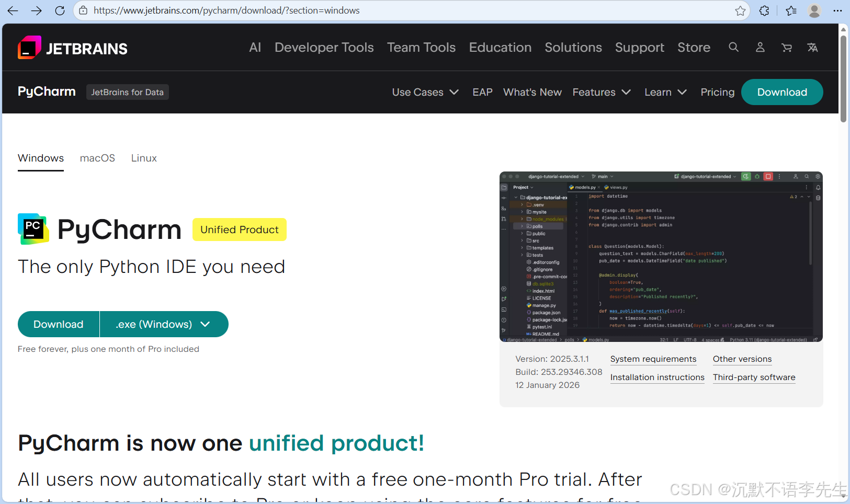Click the PyCharm product name link
Viewport: 850px width, 504px height.
coord(47,91)
